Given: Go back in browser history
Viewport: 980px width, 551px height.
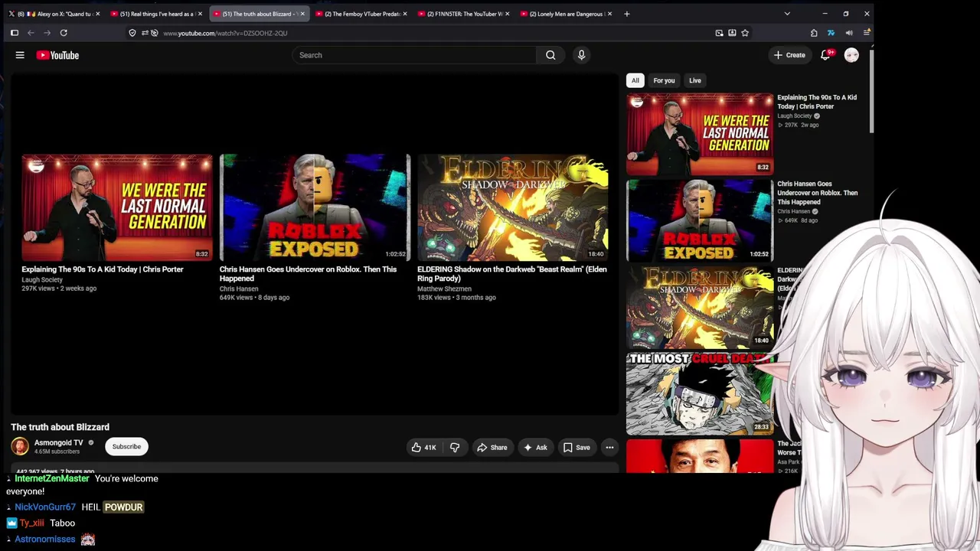Looking at the screenshot, I should coord(31,33).
